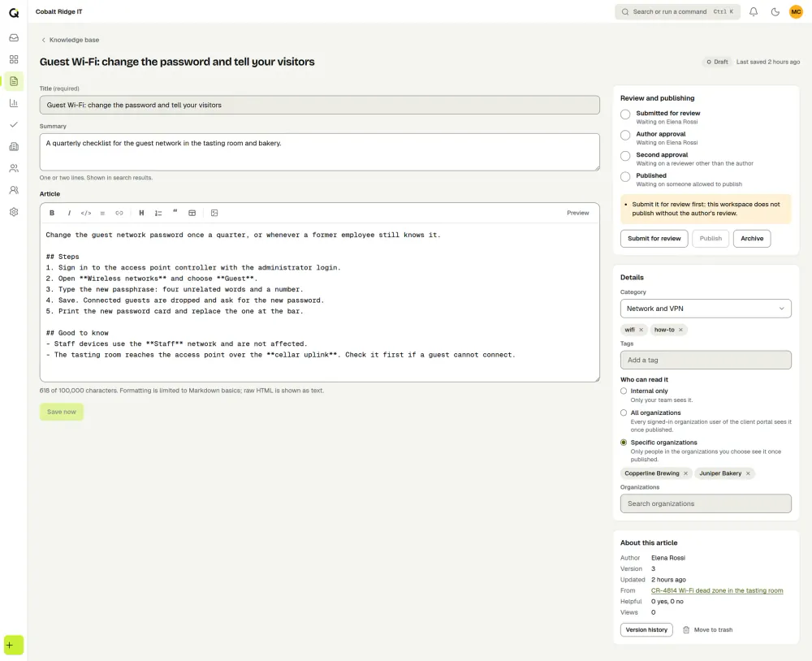Screen dimensions: 812x661
Task: Open the reports bar chart icon
Action: [14, 103]
